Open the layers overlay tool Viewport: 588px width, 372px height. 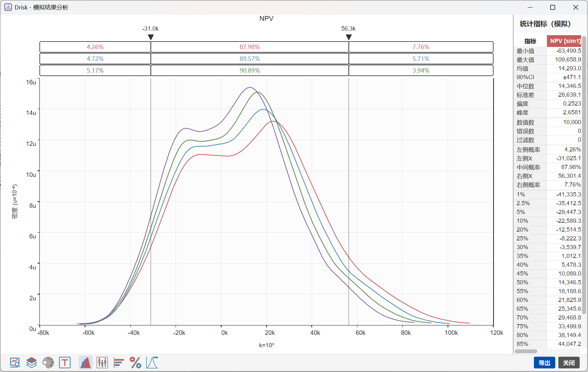(x=32, y=363)
